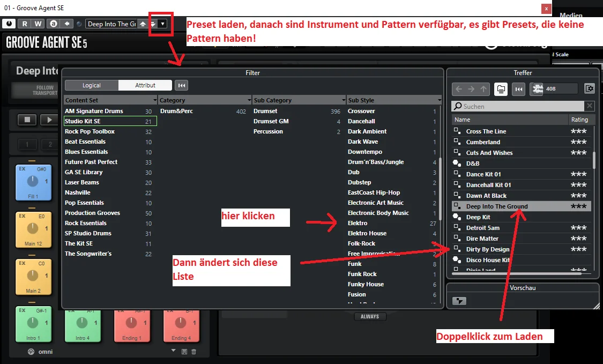Open the Sub Category column dropdown
This screenshot has height=364, width=603.
click(344, 100)
